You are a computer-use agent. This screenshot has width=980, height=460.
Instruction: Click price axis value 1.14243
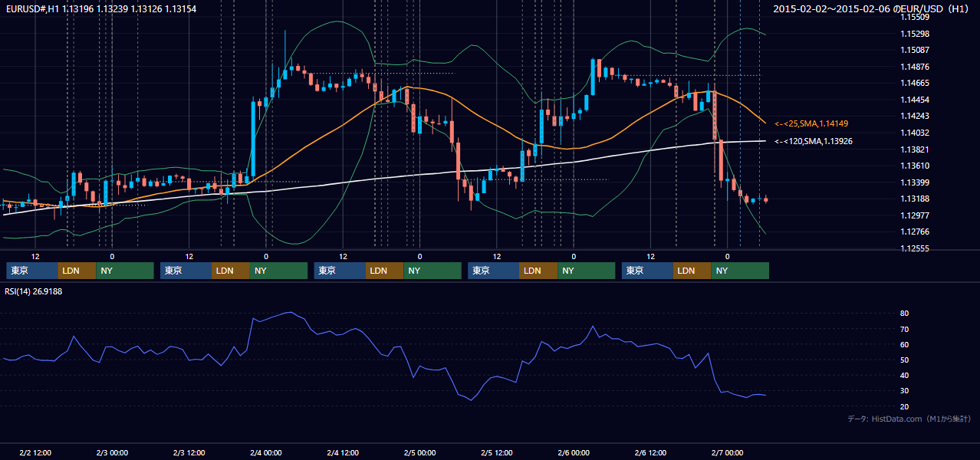[915, 116]
